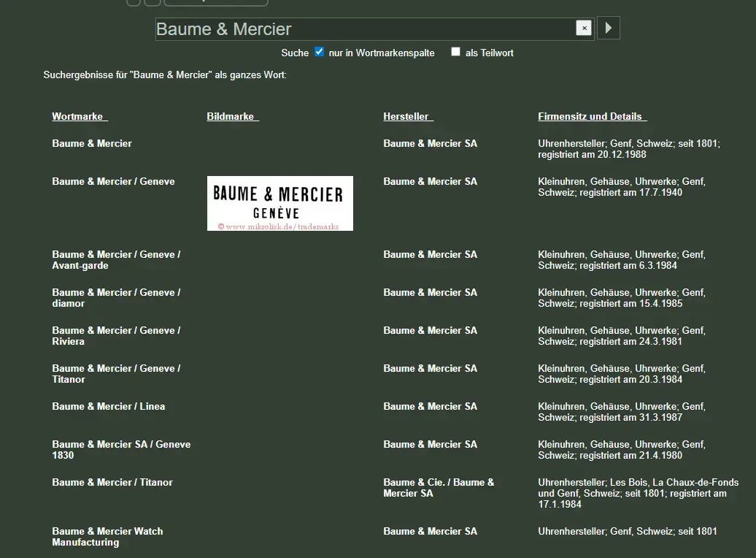Select 'Baume & Mercier SA / Geneve 1830' entry
Image resolution: width=756 pixels, height=558 pixels.
tap(121, 450)
